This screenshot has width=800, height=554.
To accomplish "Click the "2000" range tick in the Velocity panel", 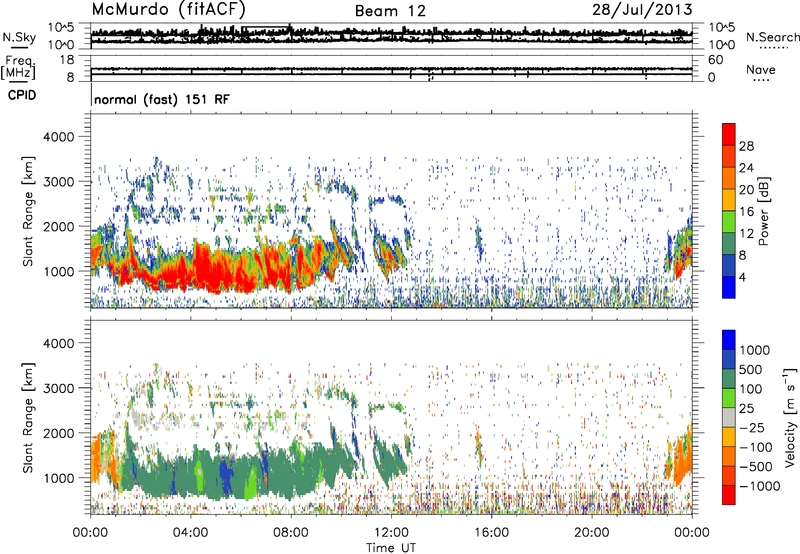I will pyautogui.click(x=58, y=433).
